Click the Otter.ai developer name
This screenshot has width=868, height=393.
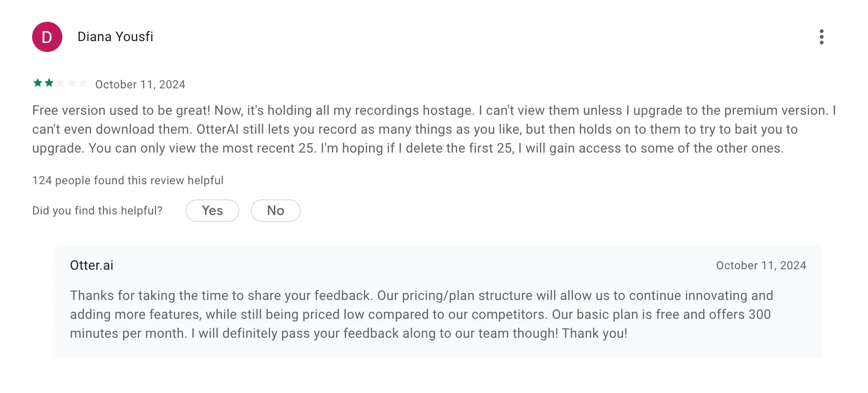coord(92,265)
